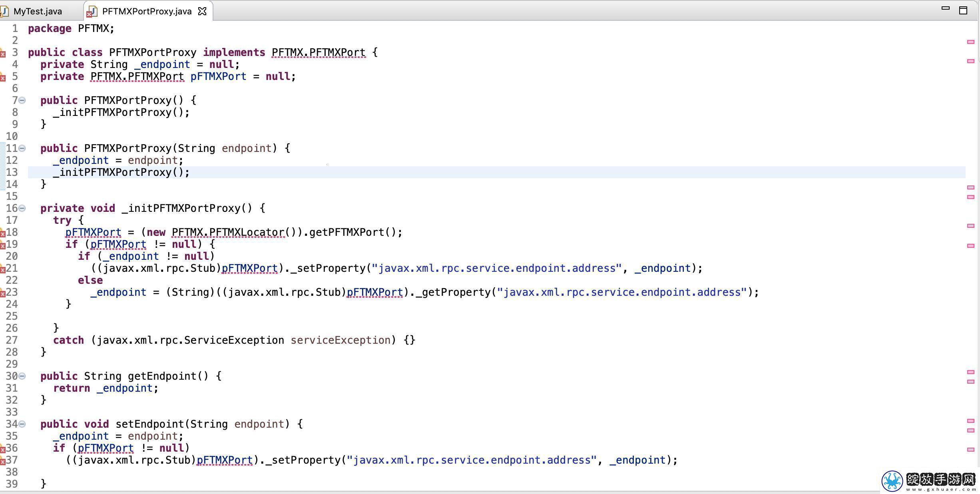Click the error marker on line 36
Viewport: 980px width, 494px height.
pyautogui.click(x=2, y=449)
